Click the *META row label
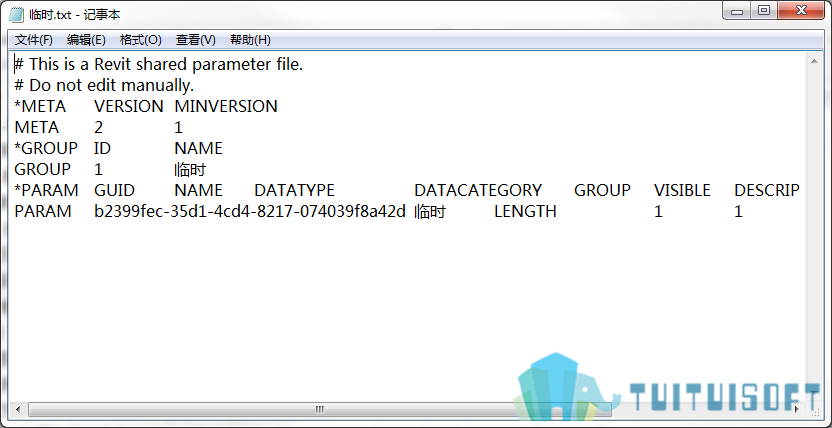This screenshot has height=428, width=832. 40,107
